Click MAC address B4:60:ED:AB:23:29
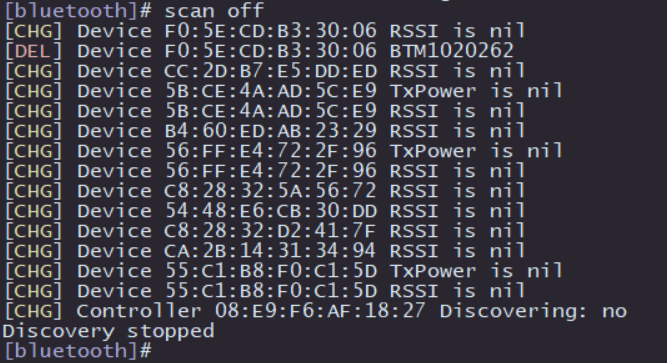This screenshot has height=363, width=667. (271, 131)
